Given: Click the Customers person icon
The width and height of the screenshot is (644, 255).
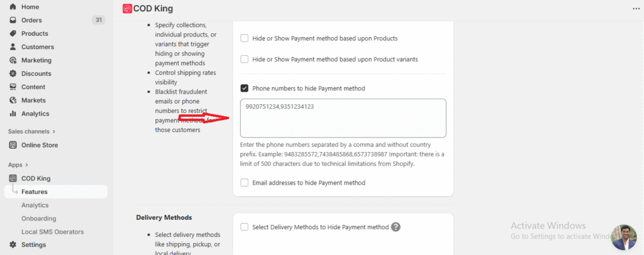Looking at the screenshot, I should coord(13,47).
